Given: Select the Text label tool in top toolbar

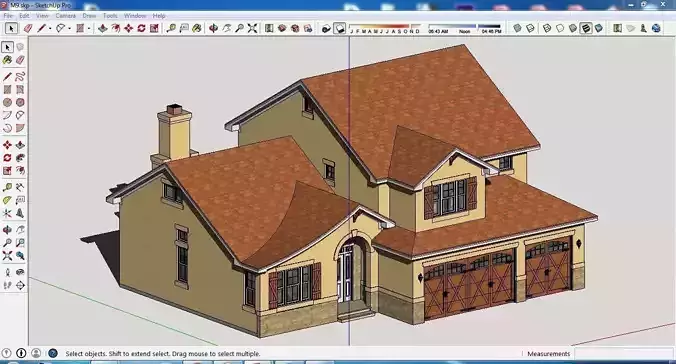Looking at the screenshot, I should [x=184, y=28].
